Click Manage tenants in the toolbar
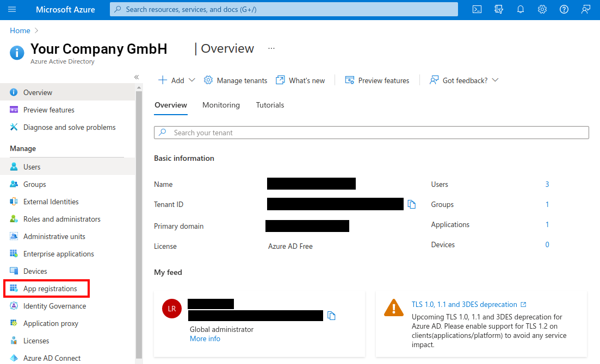The width and height of the screenshot is (600, 364). 236,80
